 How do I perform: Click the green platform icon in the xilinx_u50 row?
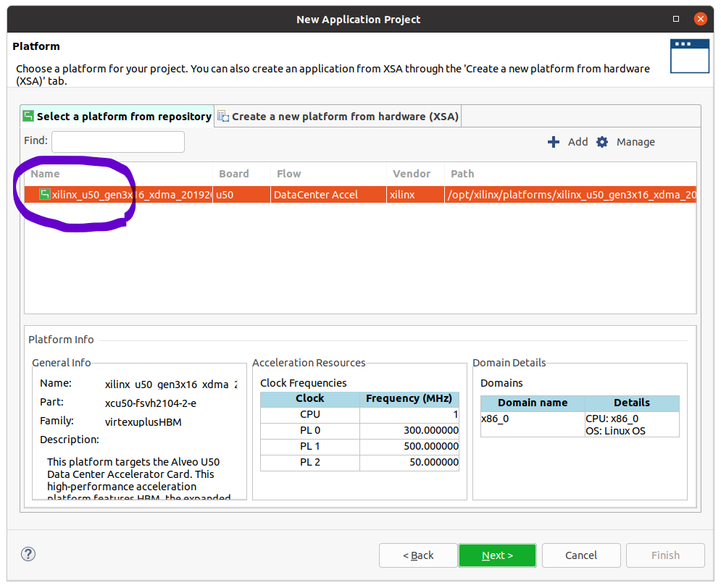(x=45, y=194)
